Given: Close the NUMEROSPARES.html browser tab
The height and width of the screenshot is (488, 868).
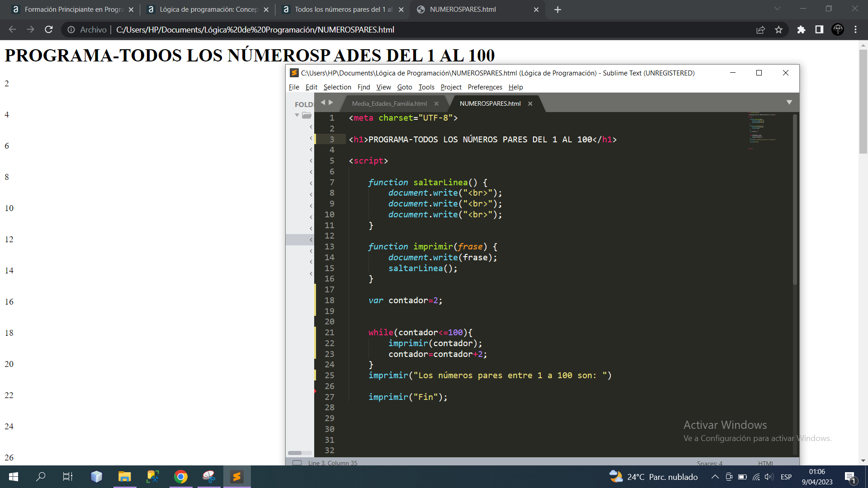Looking at the screenshot, I should (x=536, y=9).
